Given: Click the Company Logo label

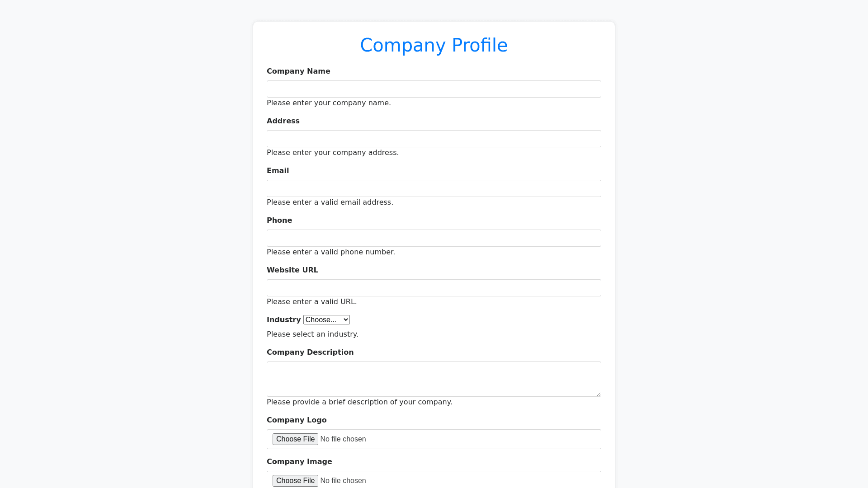Looking at the screenshot, I should 297,420.
